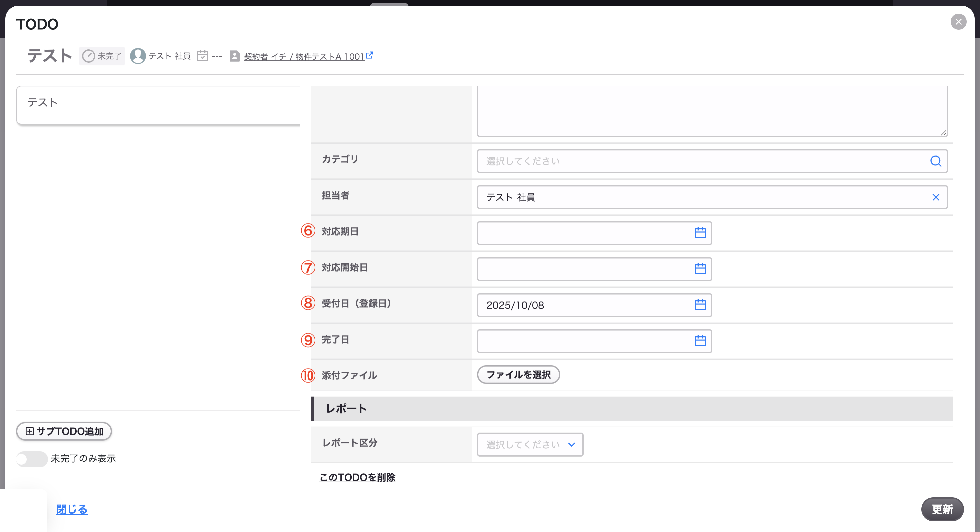The height and width of the screenshot is (532, 980).
Task: Open the external link icon after 物件テストA 1001
Action: click(369, 55)
